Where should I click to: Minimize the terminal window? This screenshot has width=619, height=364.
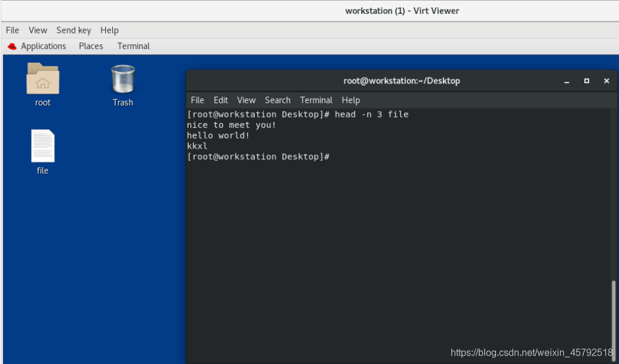[566, 81]
